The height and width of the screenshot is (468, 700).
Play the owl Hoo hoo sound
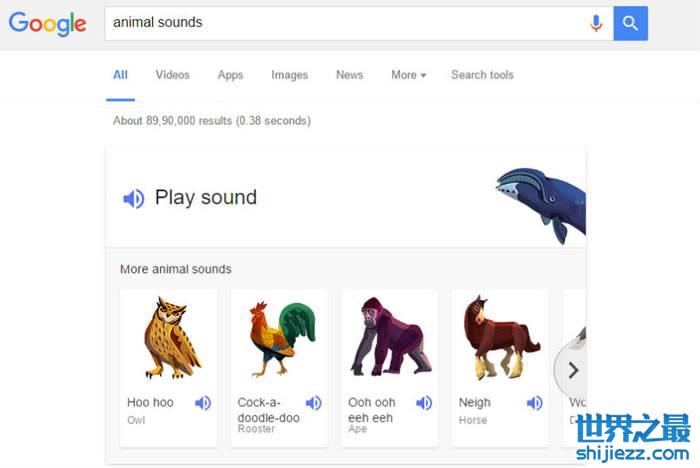[x=203, y=403]
